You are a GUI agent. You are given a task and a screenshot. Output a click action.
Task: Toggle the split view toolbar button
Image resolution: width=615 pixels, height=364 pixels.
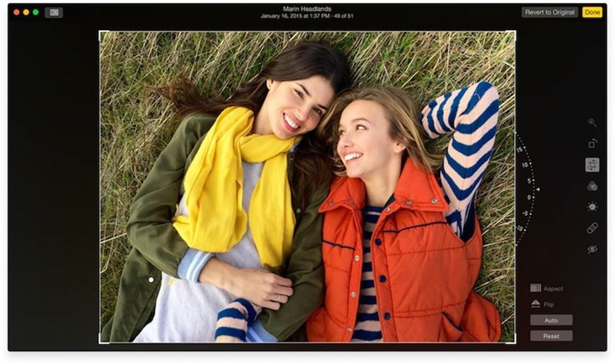pos(54,13)
